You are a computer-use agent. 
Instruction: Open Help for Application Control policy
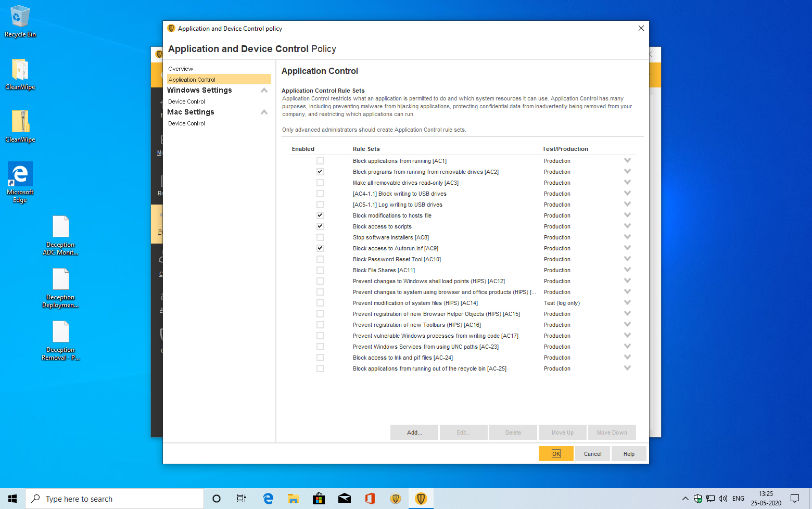[x=629, y=454]
